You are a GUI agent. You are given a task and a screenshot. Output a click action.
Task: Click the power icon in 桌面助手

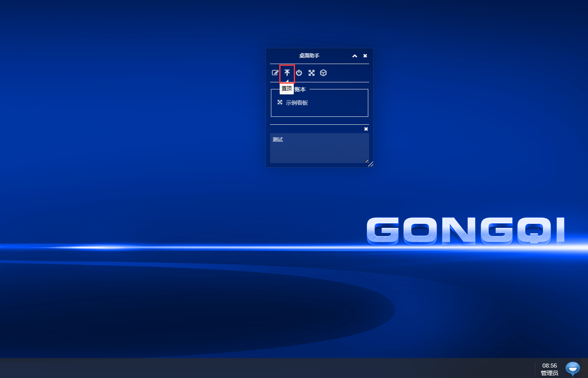pyautogui.click(x=299, y=73)
